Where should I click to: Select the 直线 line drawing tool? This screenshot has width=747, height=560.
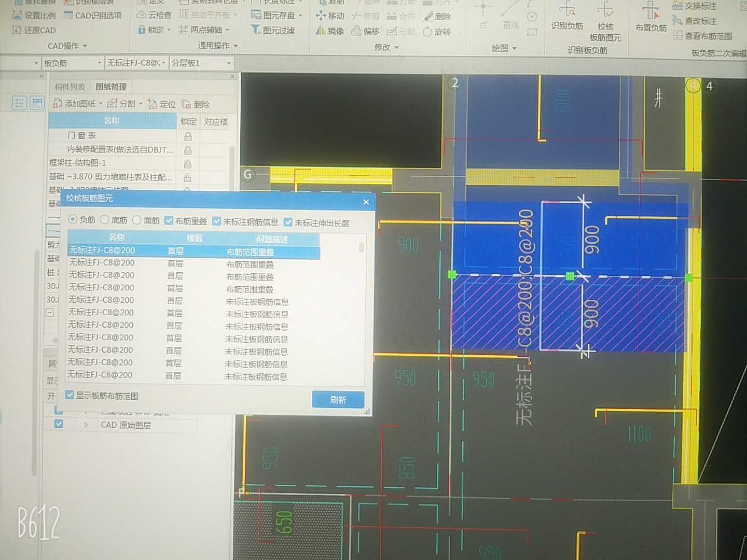511,16
